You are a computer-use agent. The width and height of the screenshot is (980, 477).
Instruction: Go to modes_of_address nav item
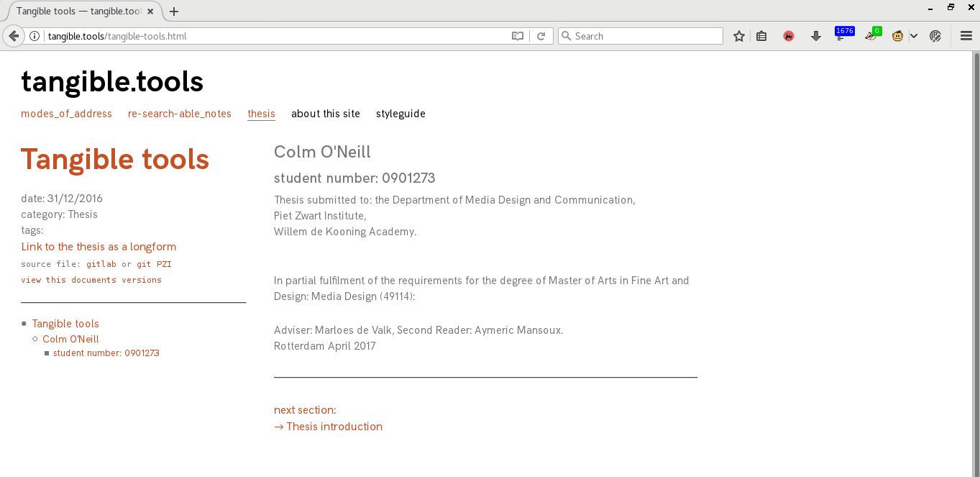pyautogui.click(x=66, y=114)
